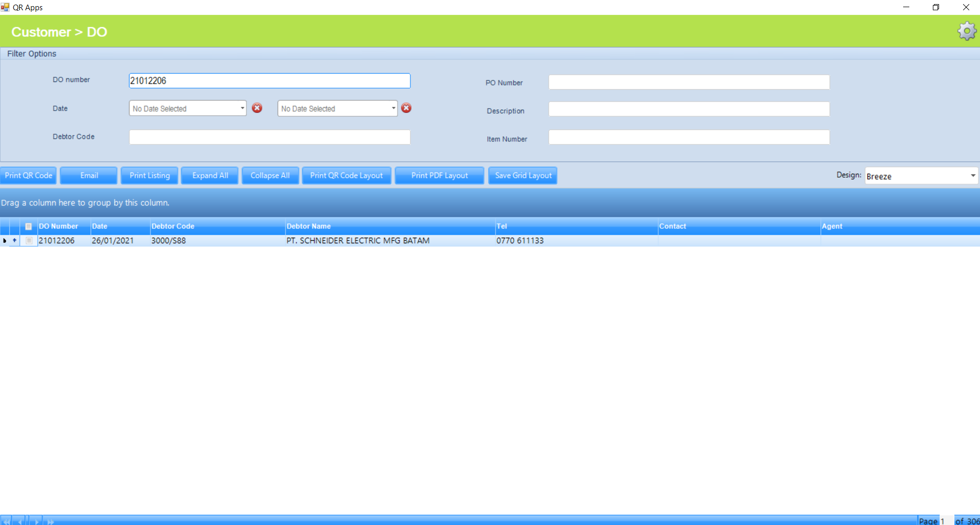This screenshot has width=980, height=525.
Task: Jump to the first page arrow
Action: [6, 521]
